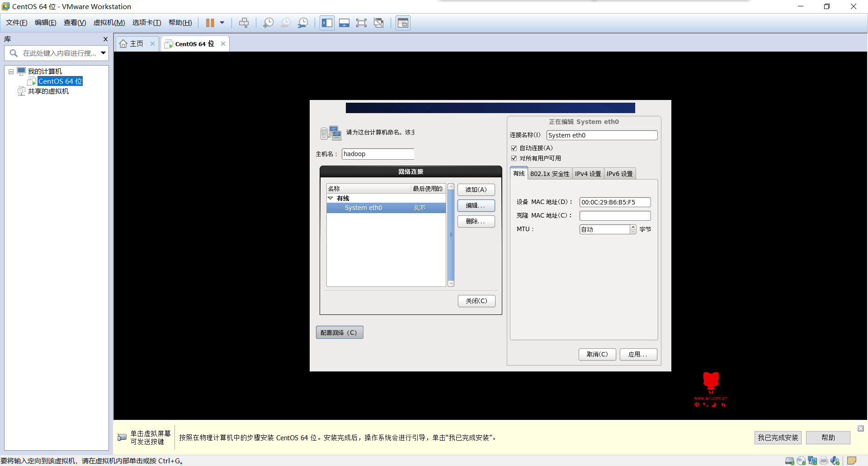Click the printer status bar icon

click(824, 461)
